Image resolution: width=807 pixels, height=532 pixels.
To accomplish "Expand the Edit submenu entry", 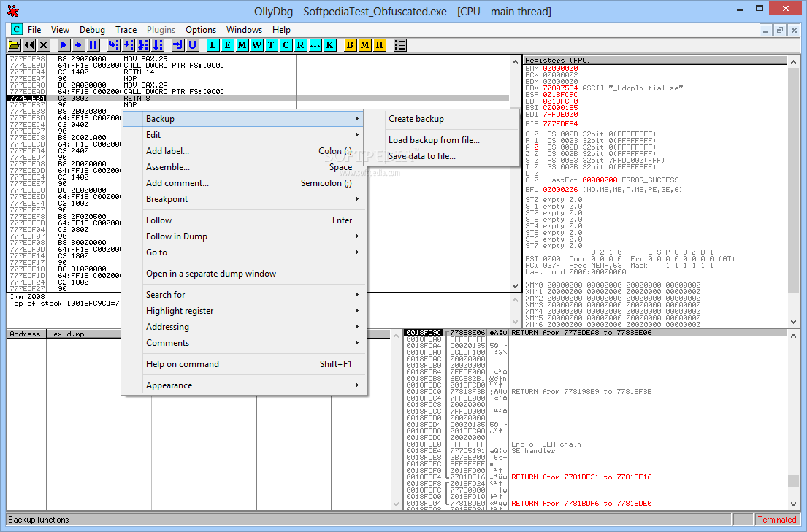I will (243, 135).
